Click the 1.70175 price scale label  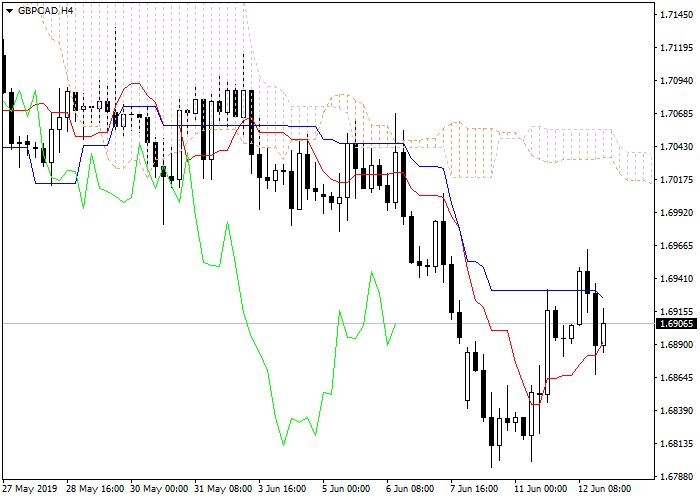(677, 180)
